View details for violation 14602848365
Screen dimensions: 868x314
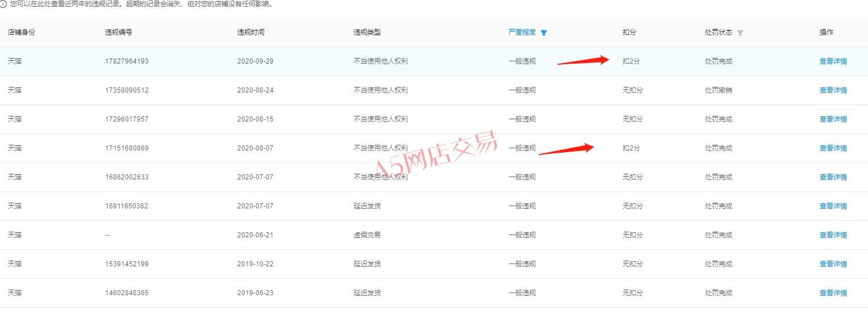(x=833, y=293)
